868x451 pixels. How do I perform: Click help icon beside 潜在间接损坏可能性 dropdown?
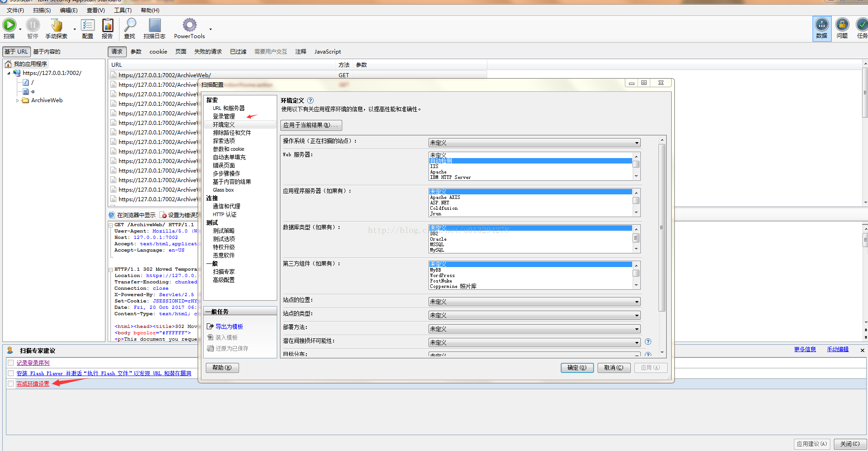648,342
